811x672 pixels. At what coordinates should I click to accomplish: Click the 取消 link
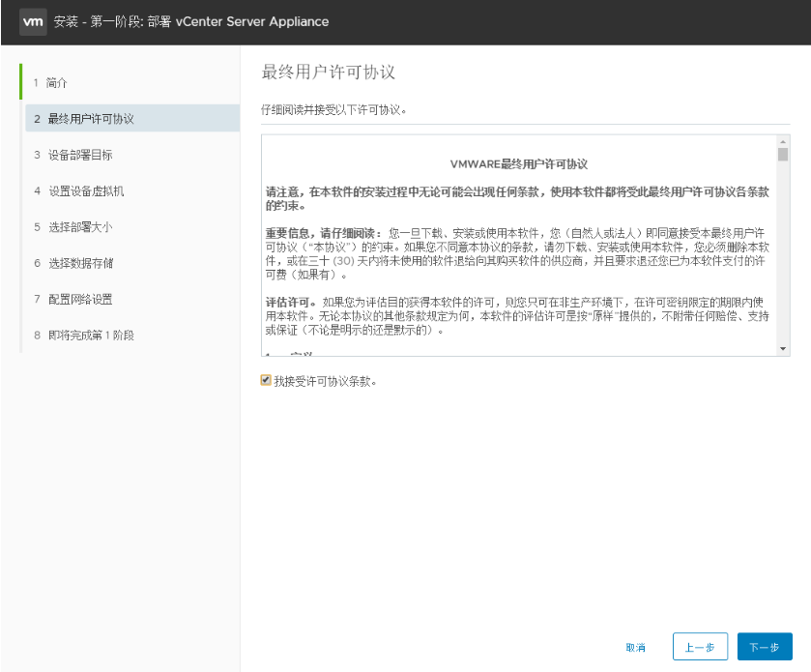(635, 647)
